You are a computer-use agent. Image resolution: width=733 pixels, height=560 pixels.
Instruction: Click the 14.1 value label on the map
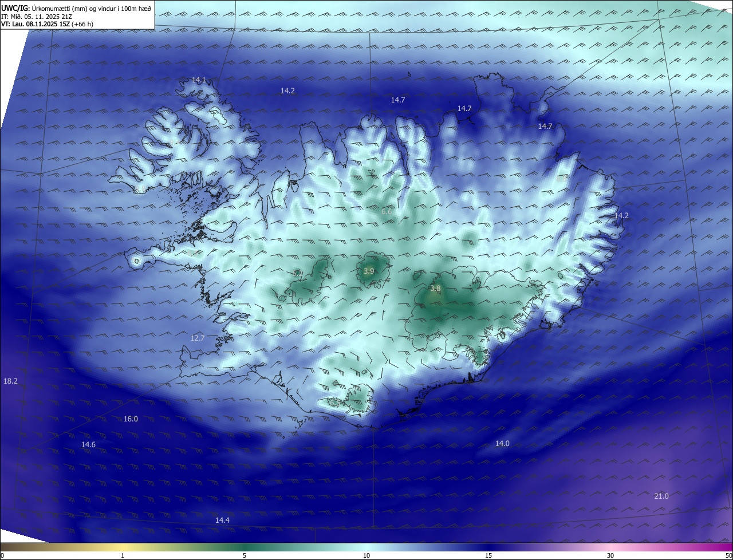click(x=199, y=80)
